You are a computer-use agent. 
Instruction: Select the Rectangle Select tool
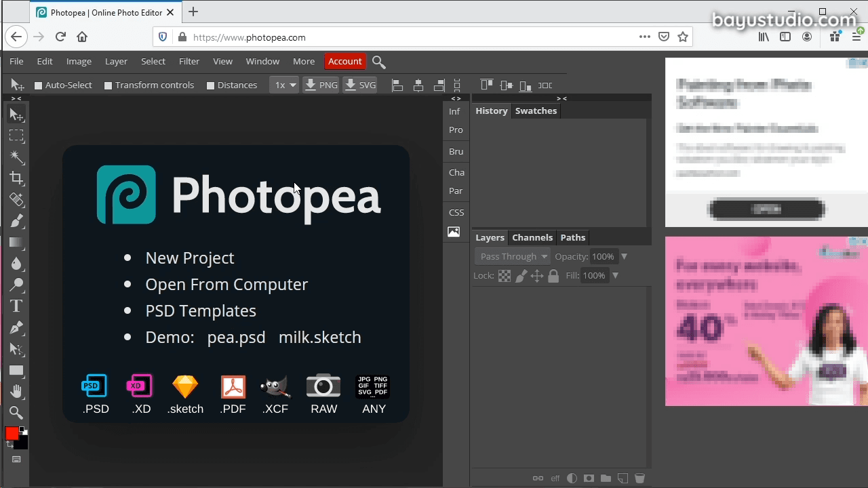[x=16, y=136]
